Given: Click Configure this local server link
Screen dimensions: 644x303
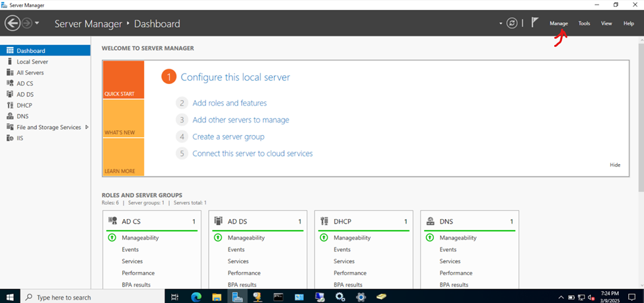Looking at the screenshot, I should [x=235, y=77].
